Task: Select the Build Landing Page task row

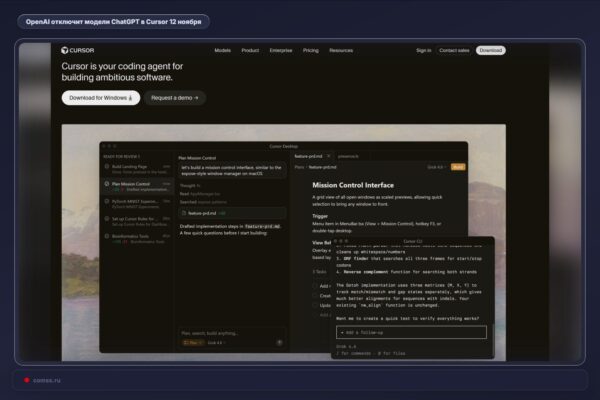Action: tap(137, 169)
